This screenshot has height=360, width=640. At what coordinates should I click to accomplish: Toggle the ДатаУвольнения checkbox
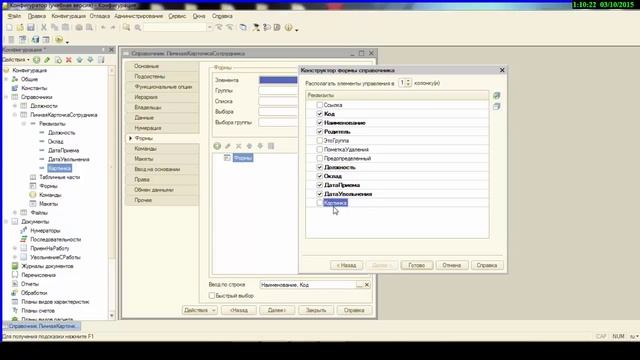320,194
